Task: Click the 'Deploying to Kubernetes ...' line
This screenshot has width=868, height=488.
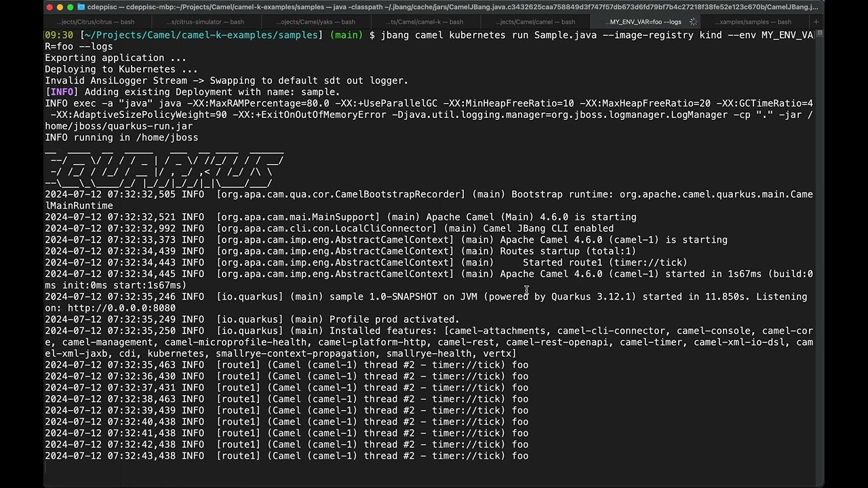Action: [x=121, y=69]
